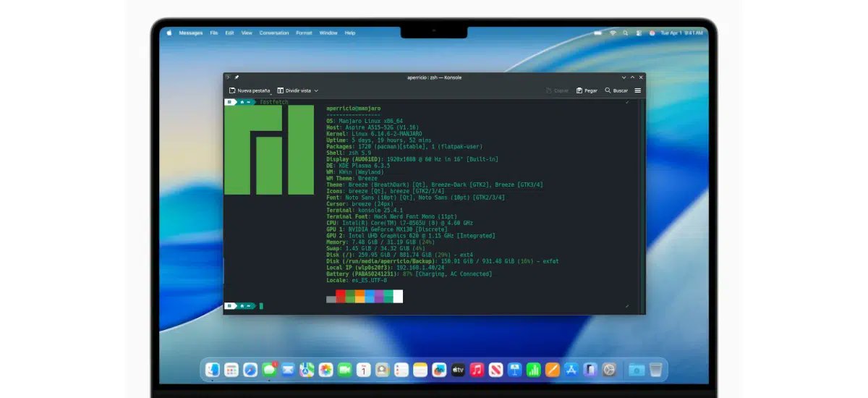Click the date and time in menu bar
The image size is (868, 398).
coord(682,33)
